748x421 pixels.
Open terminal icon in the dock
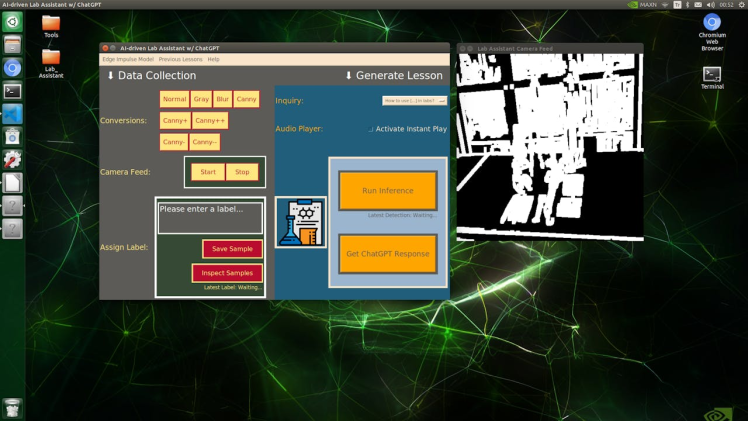tap(12, 91)
